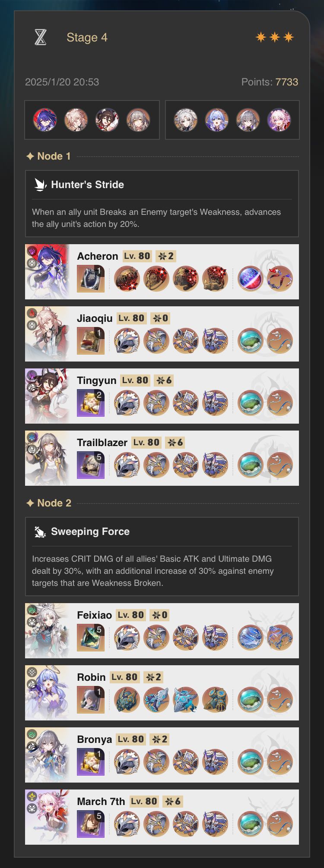
Task: Click Trailblazer's link rope relic icon
Action: point(280,465)
